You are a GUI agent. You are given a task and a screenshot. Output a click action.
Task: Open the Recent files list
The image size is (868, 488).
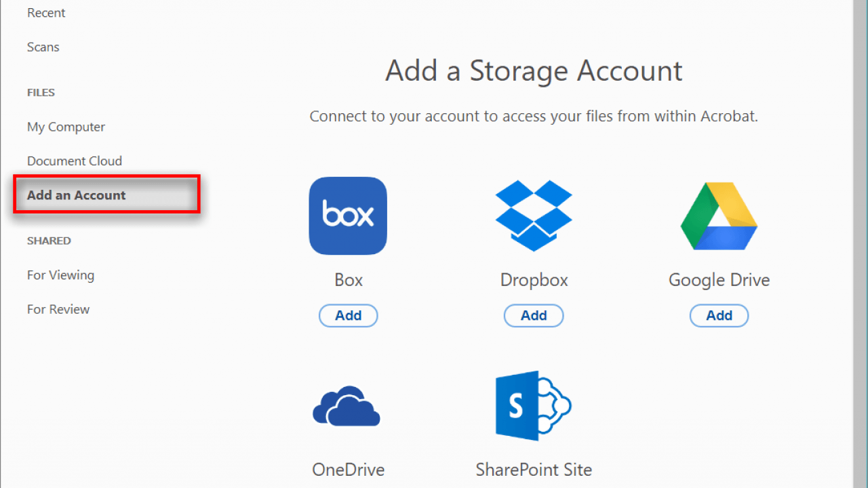tap(46, 13)
